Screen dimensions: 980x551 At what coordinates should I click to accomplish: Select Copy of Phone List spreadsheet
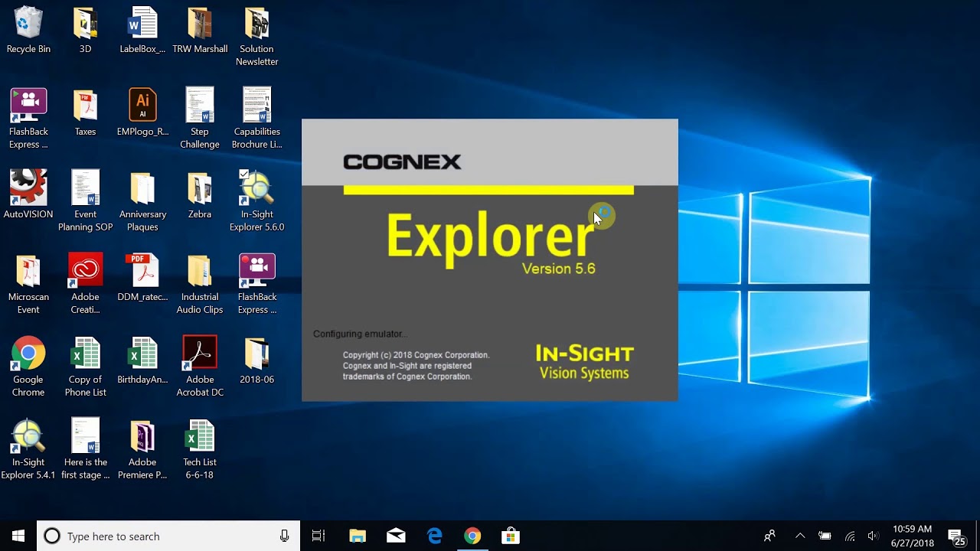click(x=85, y=354)
